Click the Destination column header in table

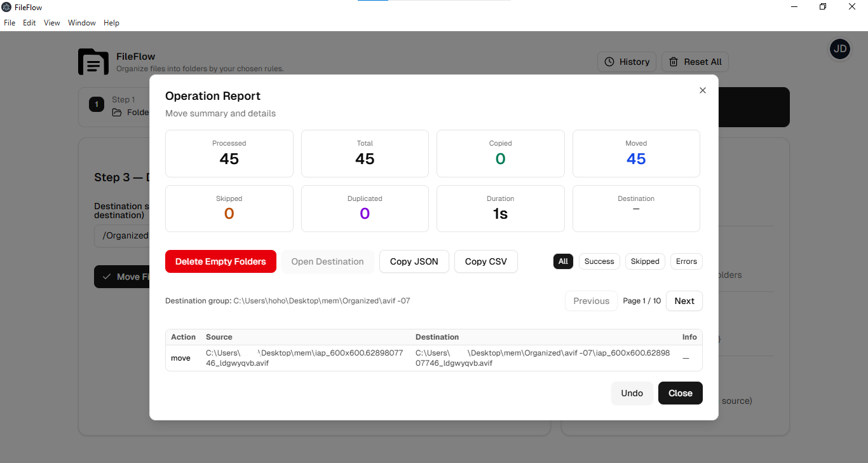[437, 337]
